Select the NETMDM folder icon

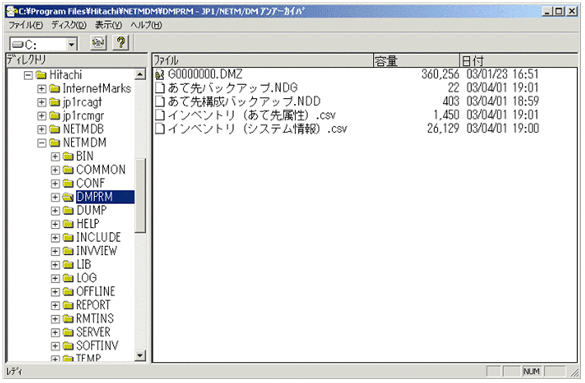click(x=54, y=143)
